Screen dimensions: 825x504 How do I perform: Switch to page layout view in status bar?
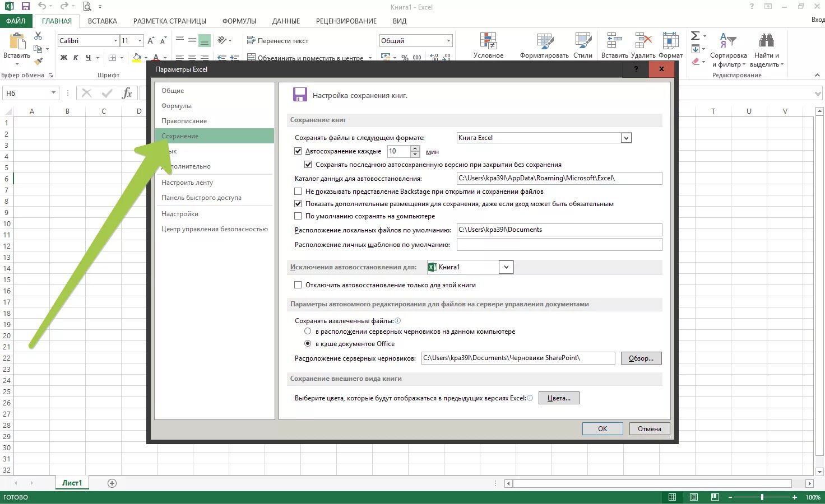(694, 497)
